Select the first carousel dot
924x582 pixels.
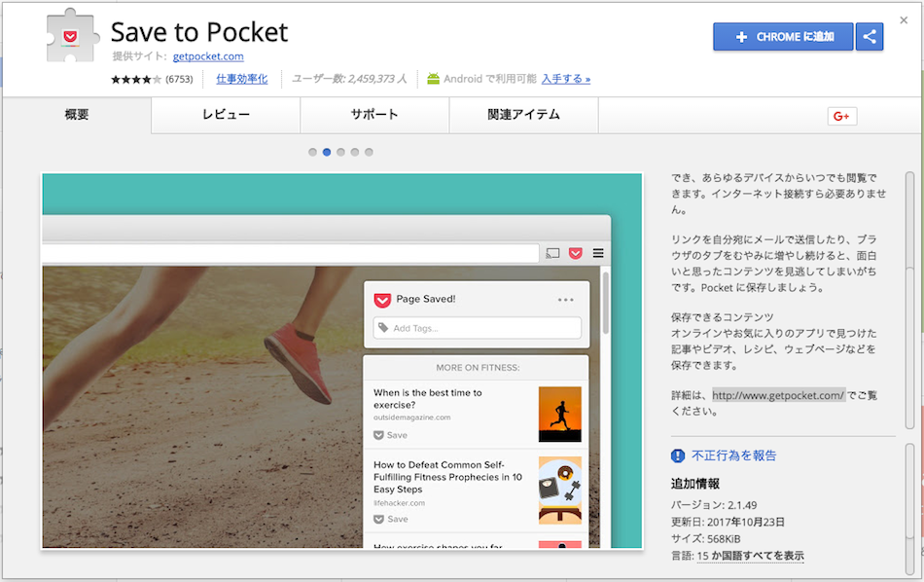point(312,152)
